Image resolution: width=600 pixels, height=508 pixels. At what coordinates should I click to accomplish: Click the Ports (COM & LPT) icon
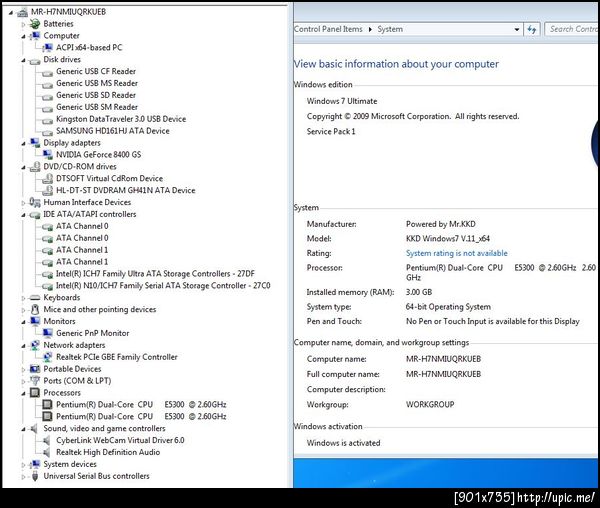35,381
